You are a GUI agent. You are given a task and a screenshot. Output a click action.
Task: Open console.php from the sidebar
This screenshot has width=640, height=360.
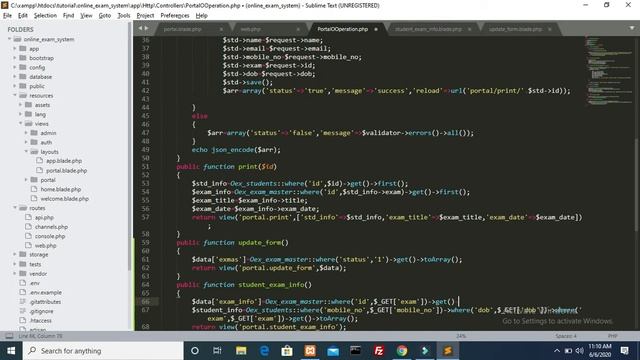point(50,236)
